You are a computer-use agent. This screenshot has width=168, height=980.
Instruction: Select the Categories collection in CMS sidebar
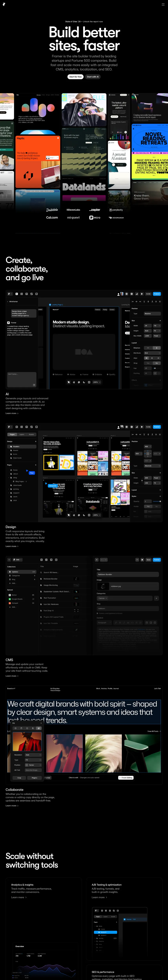tap(15, 576)
